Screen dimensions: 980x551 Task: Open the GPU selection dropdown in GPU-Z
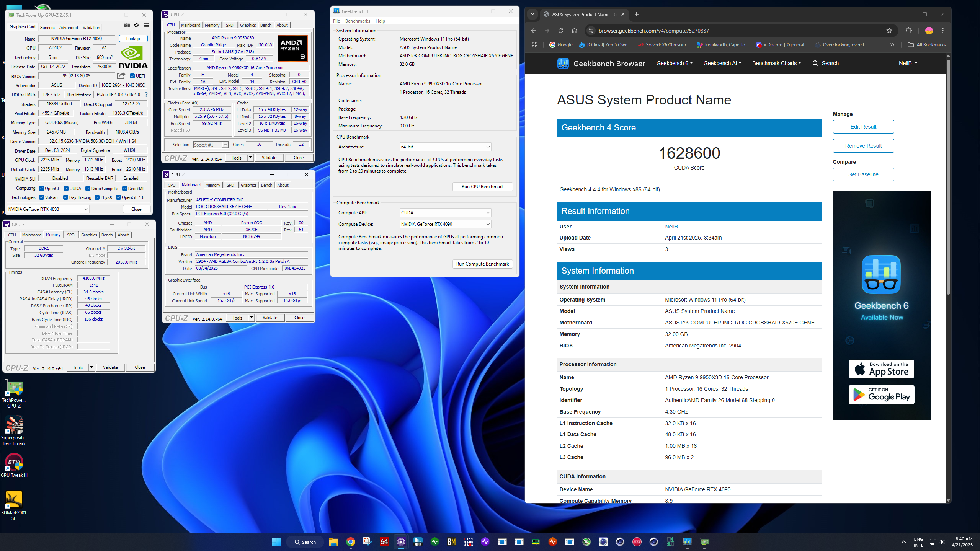pyautogui.click(x=48, y=209)
